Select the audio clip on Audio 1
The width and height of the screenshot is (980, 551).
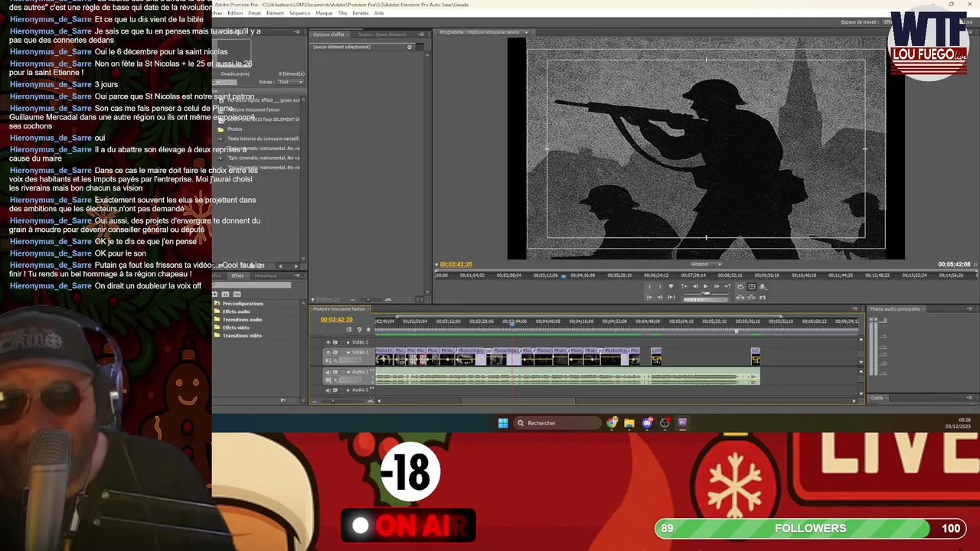[567, 377]
